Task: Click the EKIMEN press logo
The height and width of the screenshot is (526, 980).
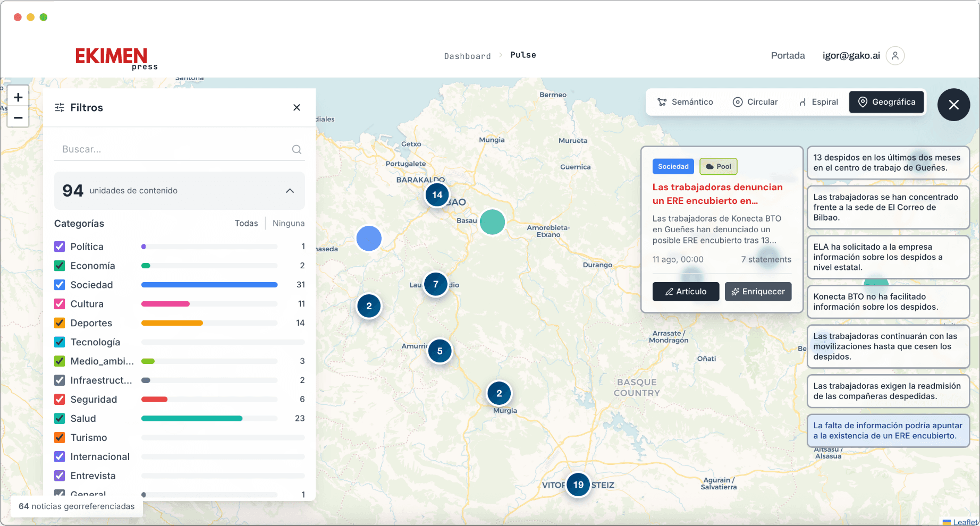Action: (x=116, y=58)
